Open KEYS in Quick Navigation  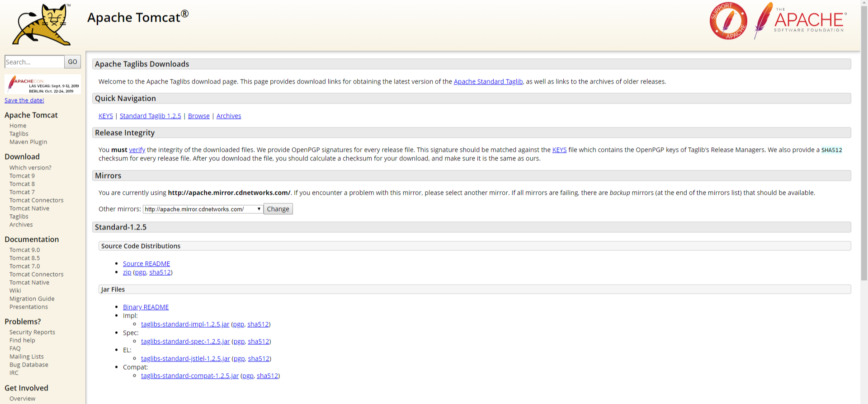[x=106, y=116]
